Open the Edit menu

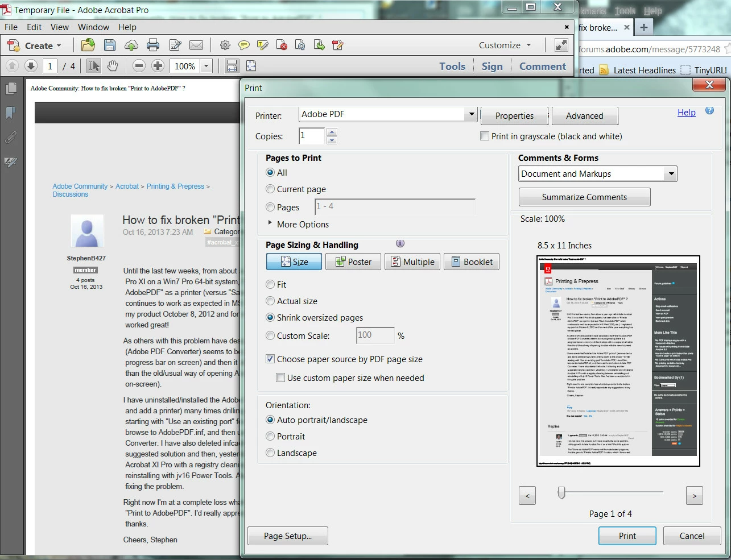[x=34, y=27]
